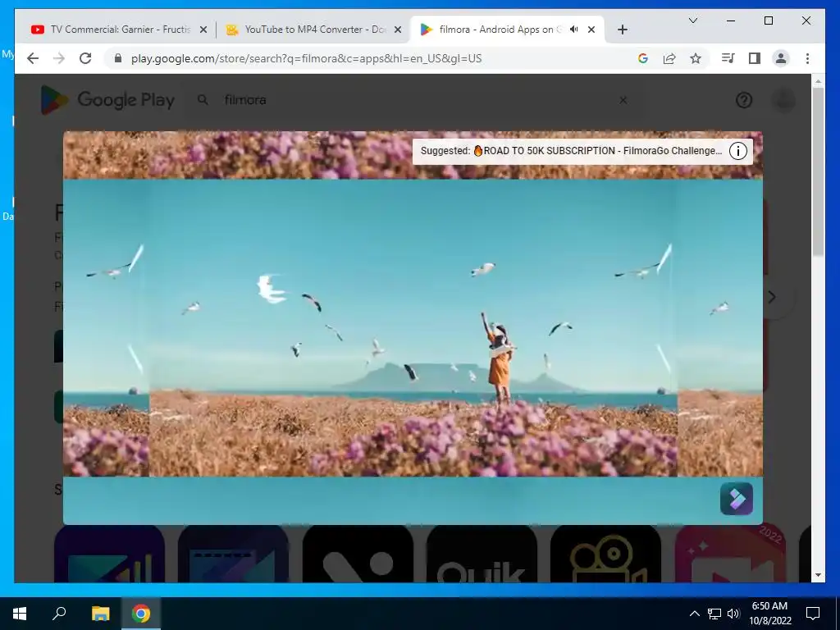Click the address bar URL
Screen dimensions: 840x630
coord(307,58)
